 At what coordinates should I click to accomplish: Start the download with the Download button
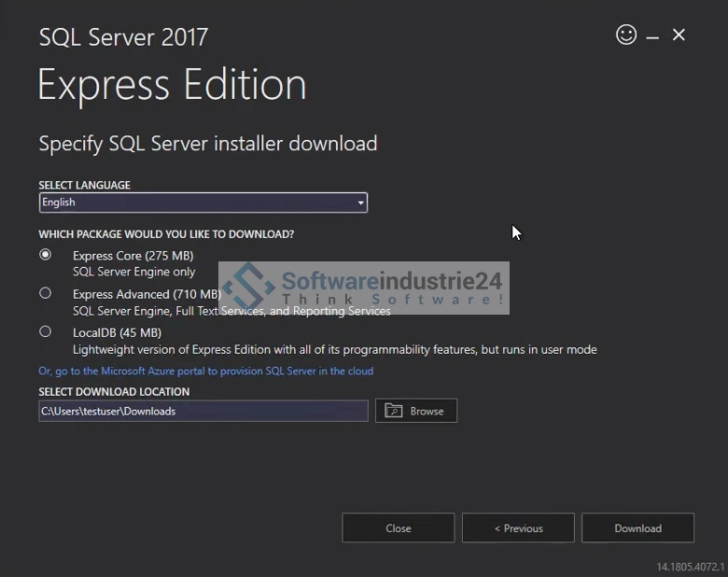[x=637, y=528]
